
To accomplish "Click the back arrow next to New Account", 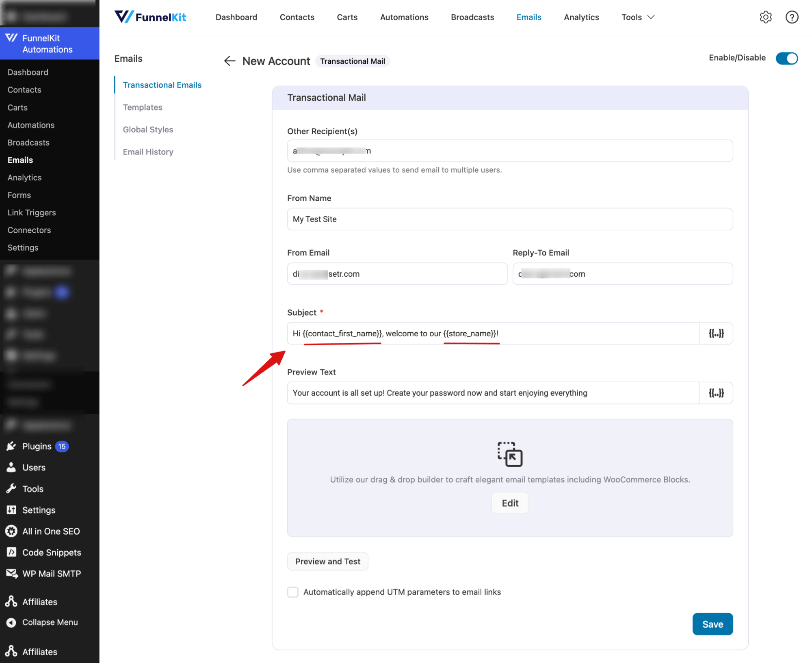I will tap(229, 61).
